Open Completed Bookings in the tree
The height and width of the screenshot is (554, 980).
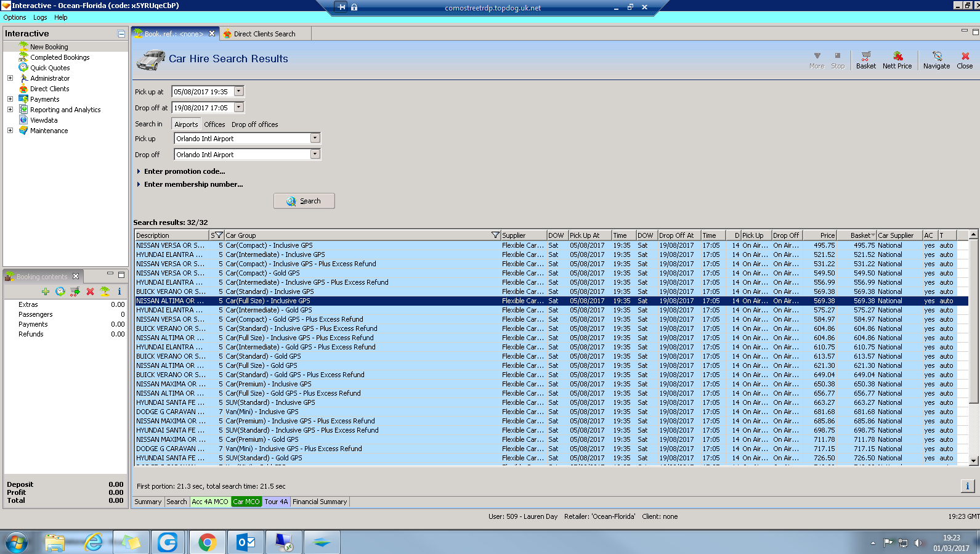point(60,57)
